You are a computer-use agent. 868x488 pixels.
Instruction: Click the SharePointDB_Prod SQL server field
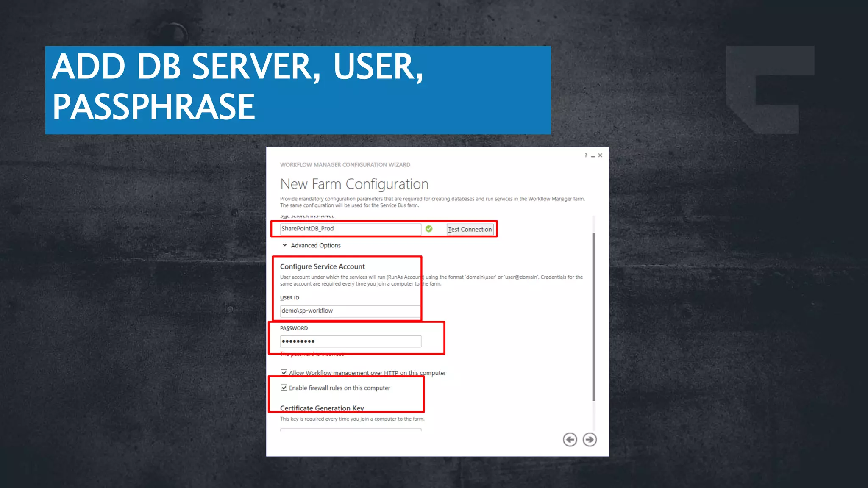(x=351, y=229)
